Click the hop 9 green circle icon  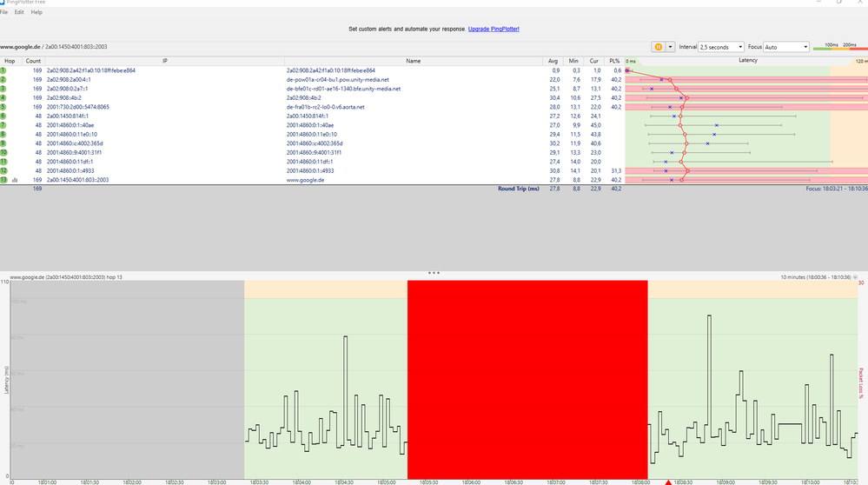[x=3, y=143]
